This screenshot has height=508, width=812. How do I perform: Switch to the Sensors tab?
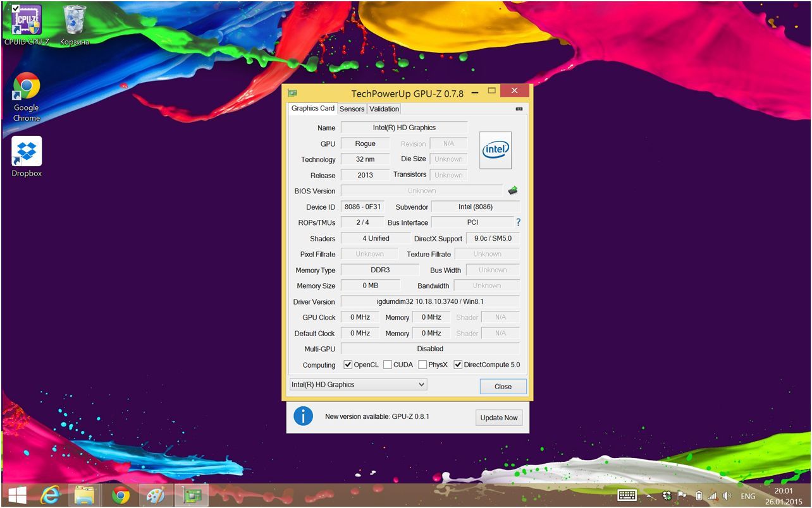(x=352, y=109)
